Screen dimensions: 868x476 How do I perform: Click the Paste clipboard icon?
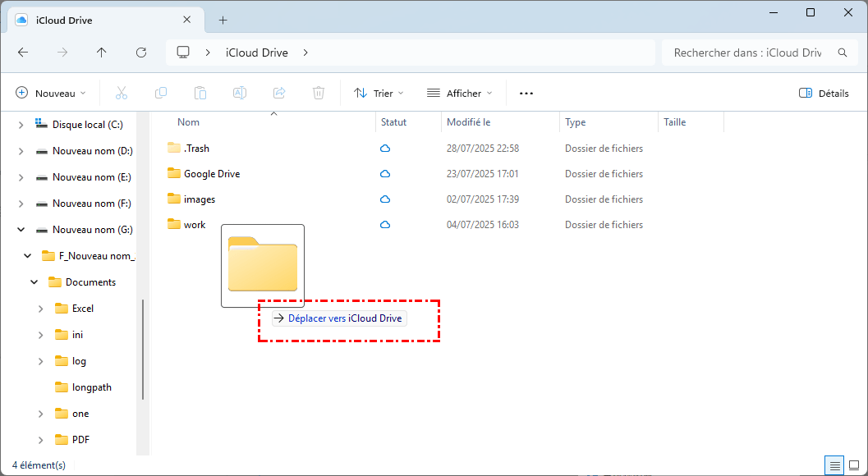pyautogui.click(x=200, y=93)
